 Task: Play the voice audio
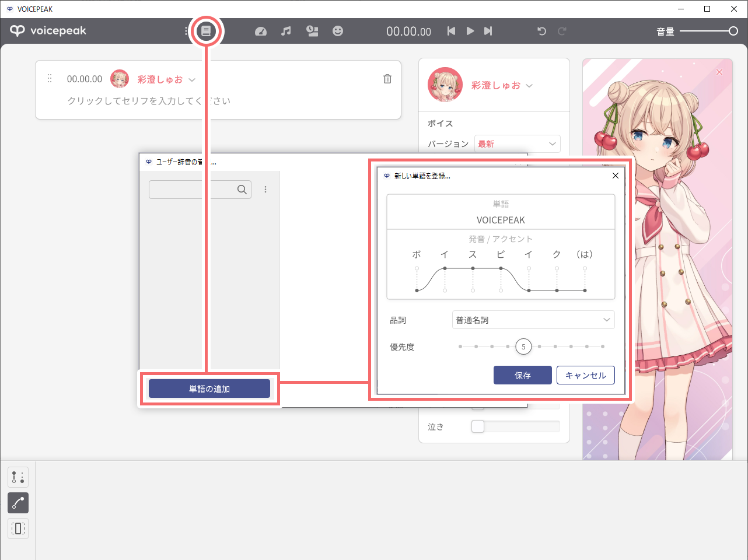click(470, 31)
